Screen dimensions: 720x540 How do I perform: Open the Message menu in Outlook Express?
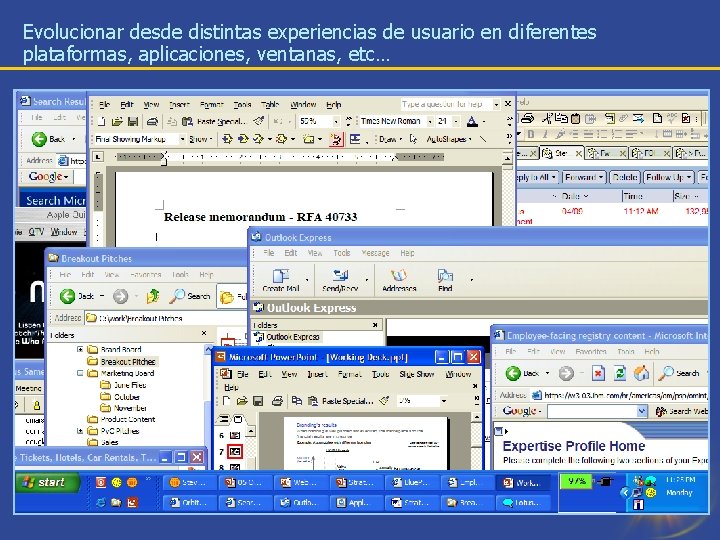point(375,253)
